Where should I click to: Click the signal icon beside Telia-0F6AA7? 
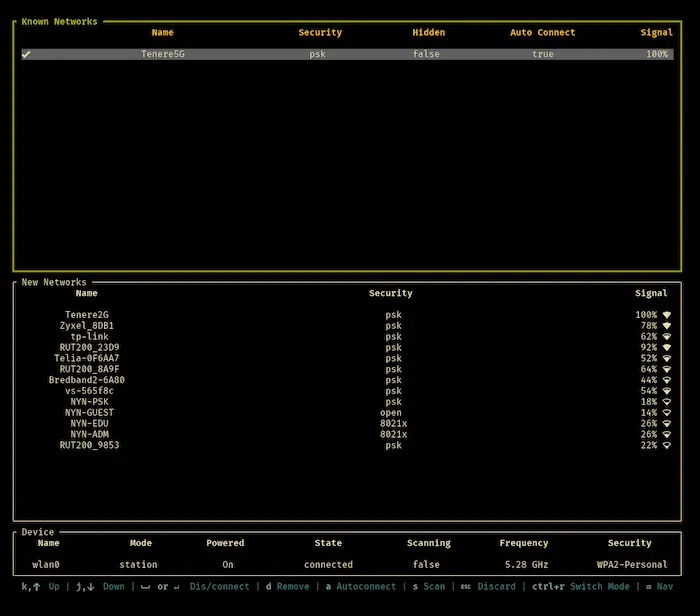pyautogui.click(x=667, y=358)
